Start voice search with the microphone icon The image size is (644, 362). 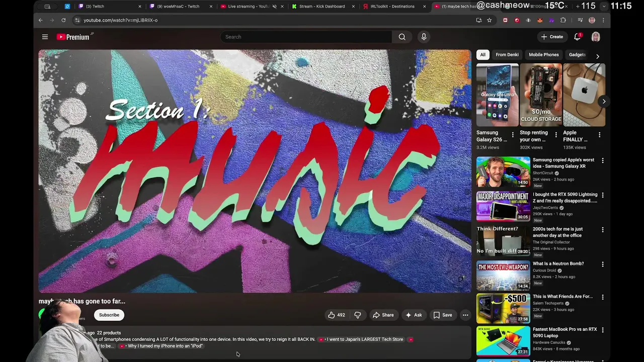pyautogui.click(x=424, y=37)
